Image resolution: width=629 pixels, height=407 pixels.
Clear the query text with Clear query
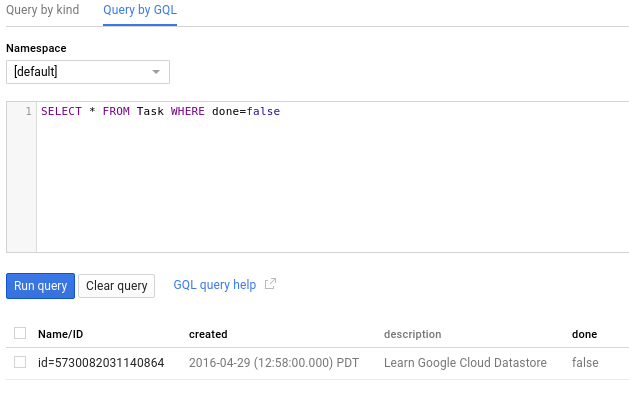pos(116,286)
